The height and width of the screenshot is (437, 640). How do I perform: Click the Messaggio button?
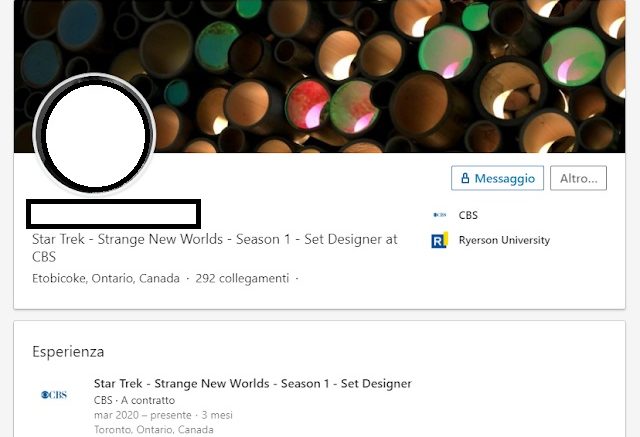coord(497,178)
